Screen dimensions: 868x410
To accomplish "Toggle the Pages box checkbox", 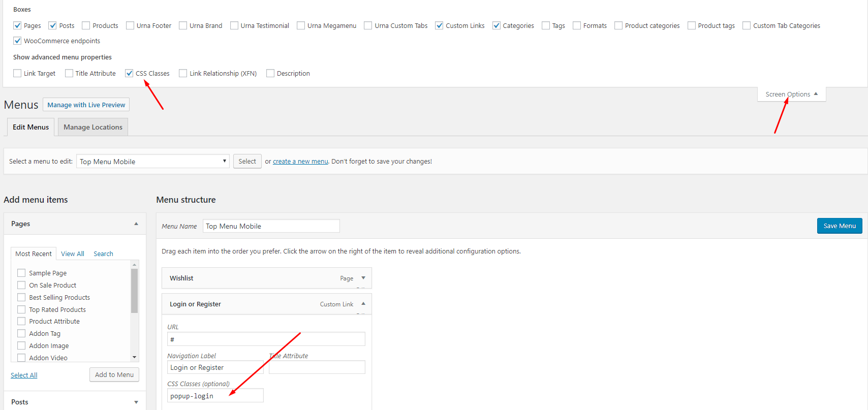I will pos(17,25).
